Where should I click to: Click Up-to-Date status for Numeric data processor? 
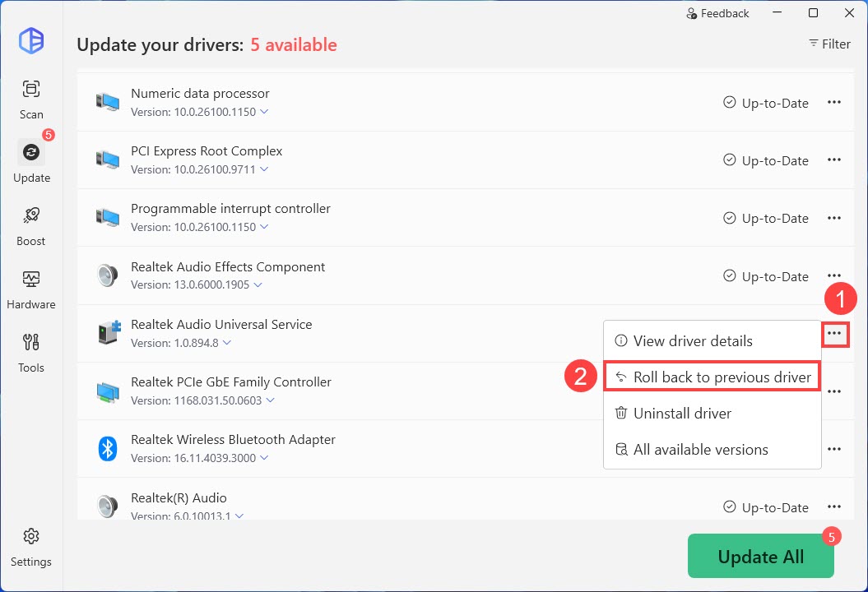(x=766, y=103)
